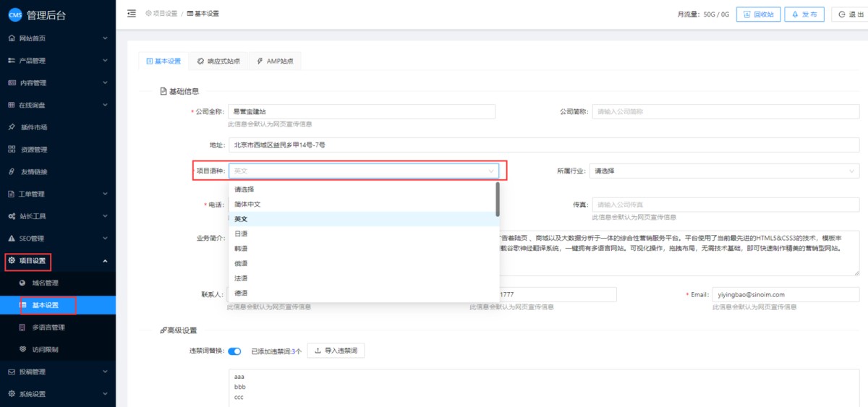Click the language dropdown list scrollbar
The width and height of the screenshot is (868, 407).
point(497,200)
